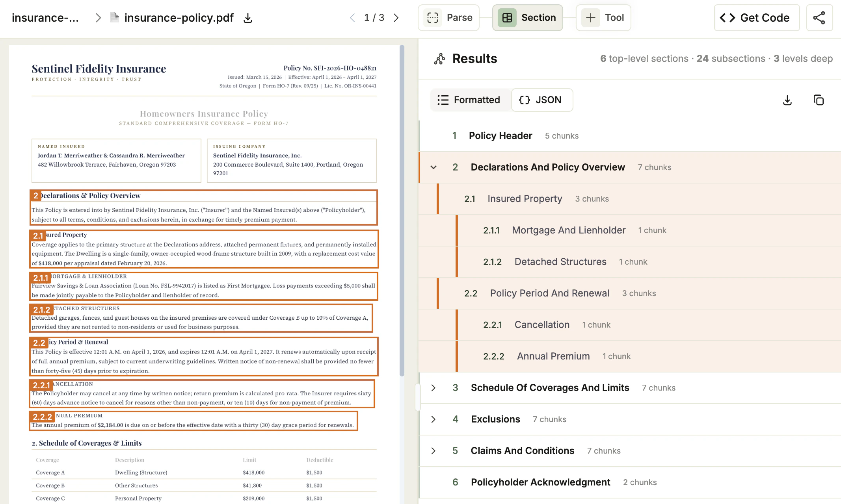Click the section 2 badge in the document
The width and height of the screenshot is (841, 504).
click(35, 196)
